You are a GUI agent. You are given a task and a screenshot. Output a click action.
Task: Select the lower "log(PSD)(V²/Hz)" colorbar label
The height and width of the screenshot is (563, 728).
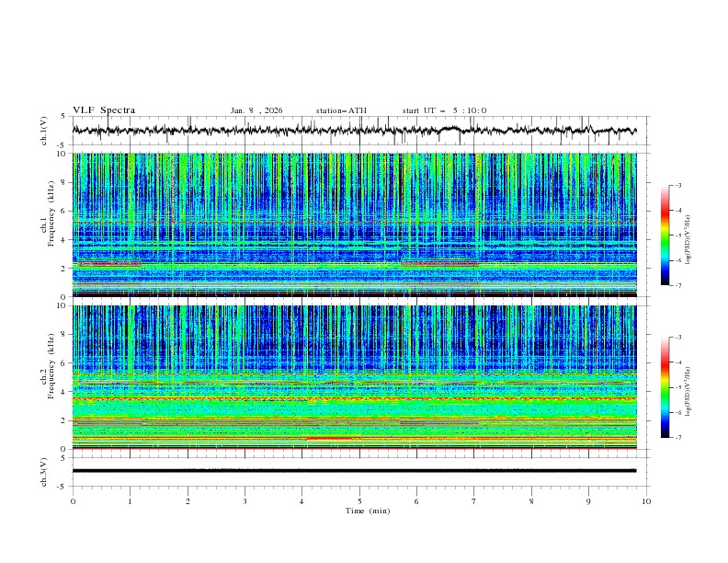[x=688, y=391]
